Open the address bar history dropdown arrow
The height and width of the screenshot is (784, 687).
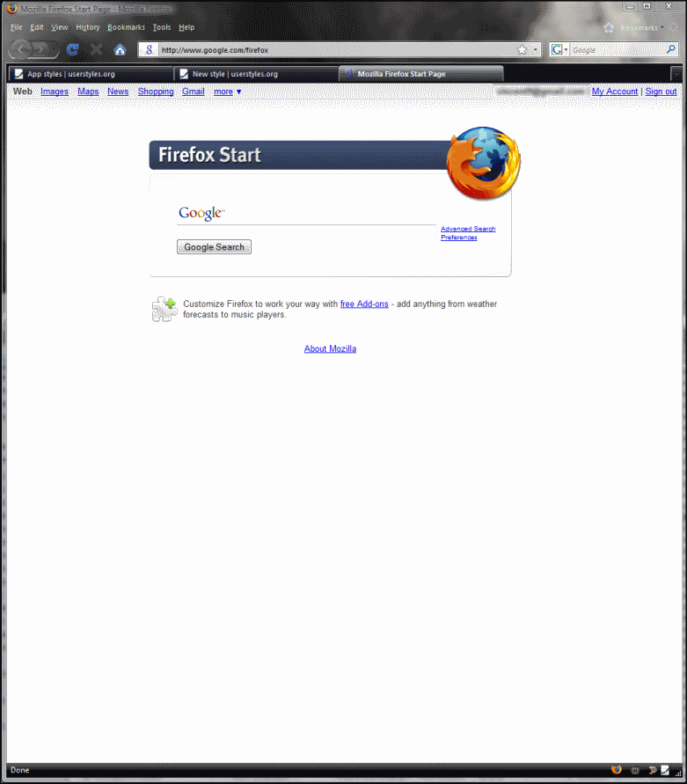(536, 49)
